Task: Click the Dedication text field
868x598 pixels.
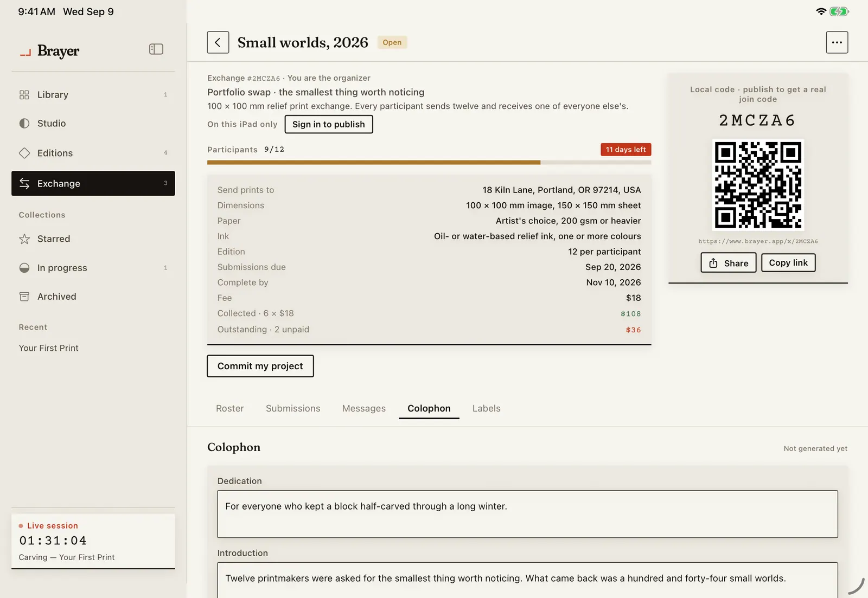Action: (527, 514)
